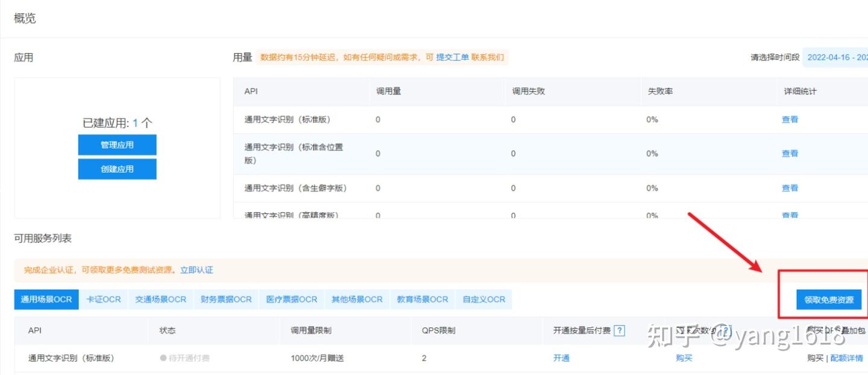Click 开通 for 通用文字识别 (标准版)
868x375 pixels.
click(x=561, y=358)
